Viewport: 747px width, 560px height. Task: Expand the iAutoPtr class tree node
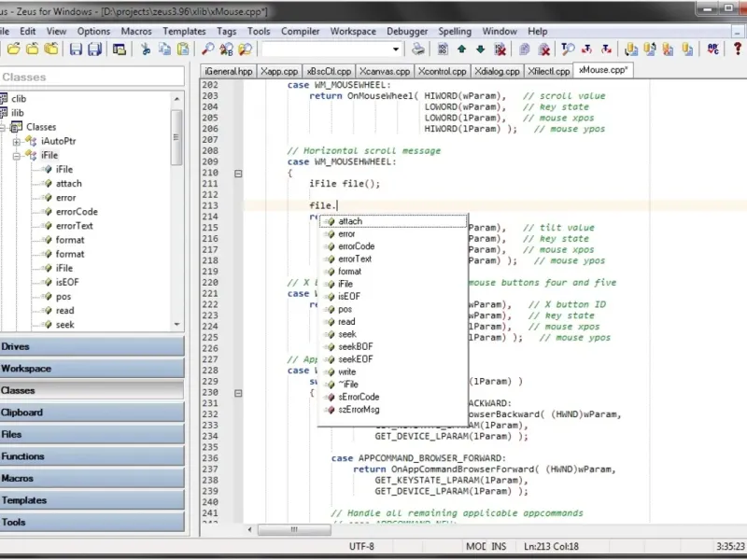tap(17, 142)
